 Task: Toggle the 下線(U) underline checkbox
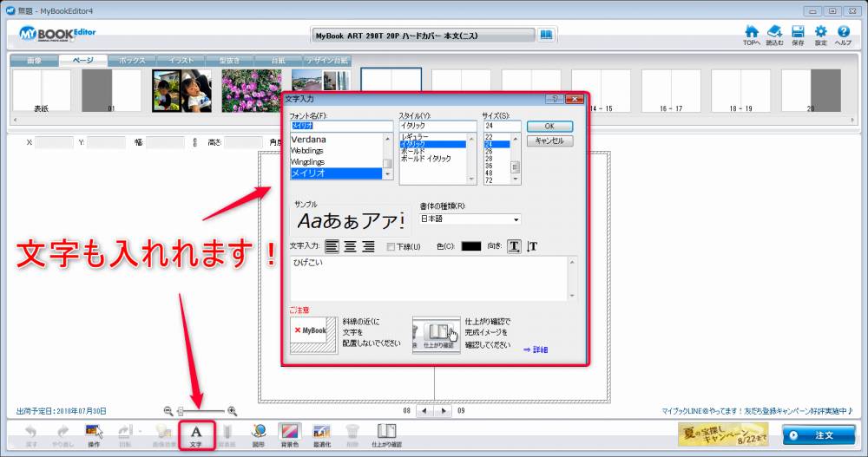(391, 247)
